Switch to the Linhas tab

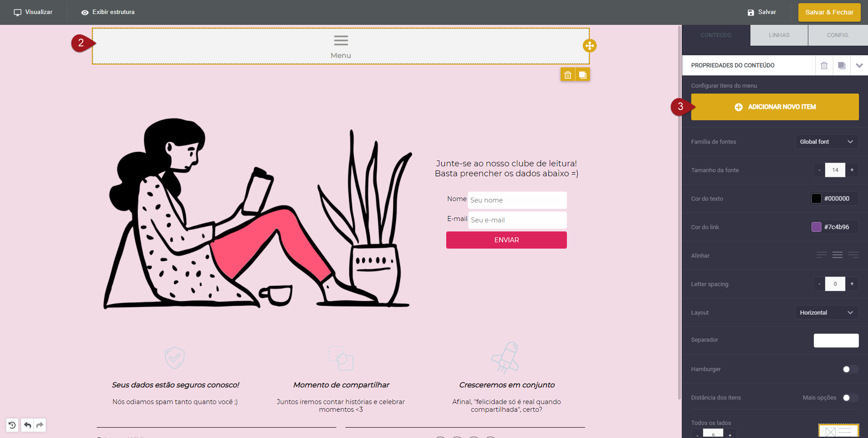click(x=779, y=35)
